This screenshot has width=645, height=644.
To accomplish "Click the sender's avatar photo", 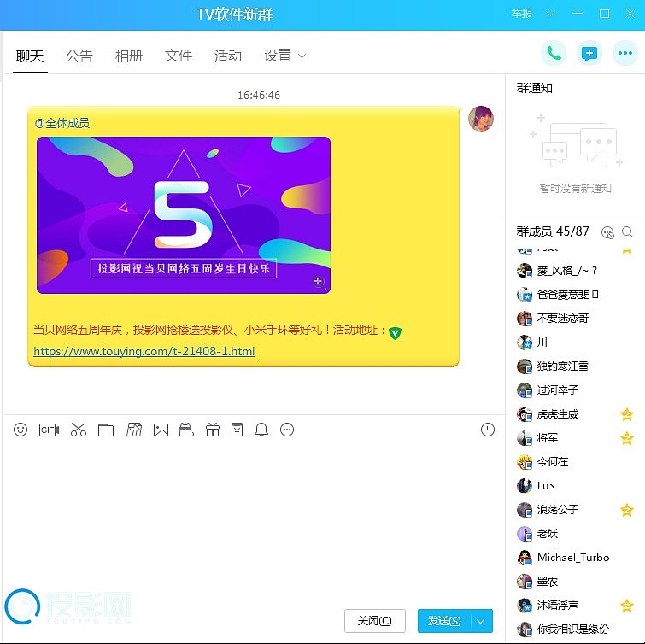I will tap(480, 119).
